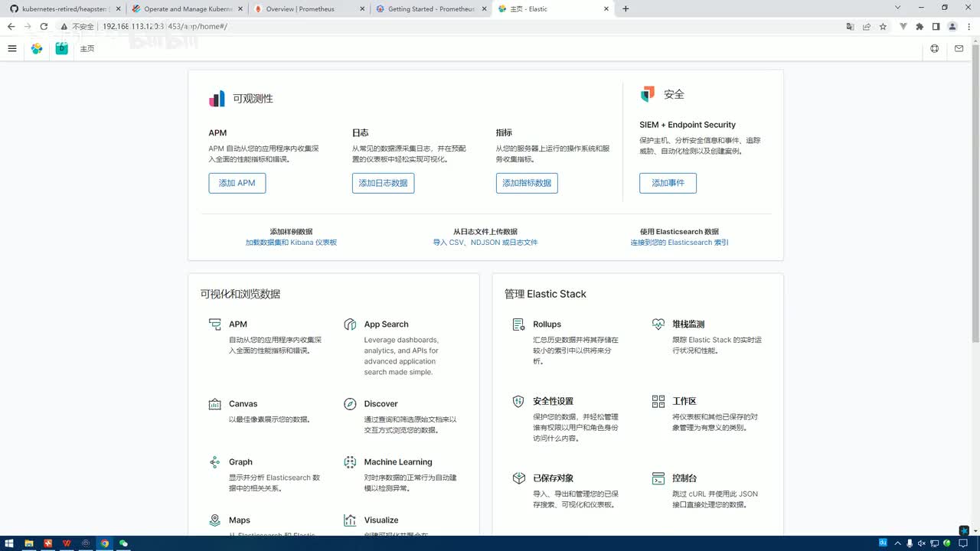Image resolution: width=980 pixels, height=551 pixels.
Task: Click the security settings shield icon
Action: pyautogui.click(x=518, y=401)
